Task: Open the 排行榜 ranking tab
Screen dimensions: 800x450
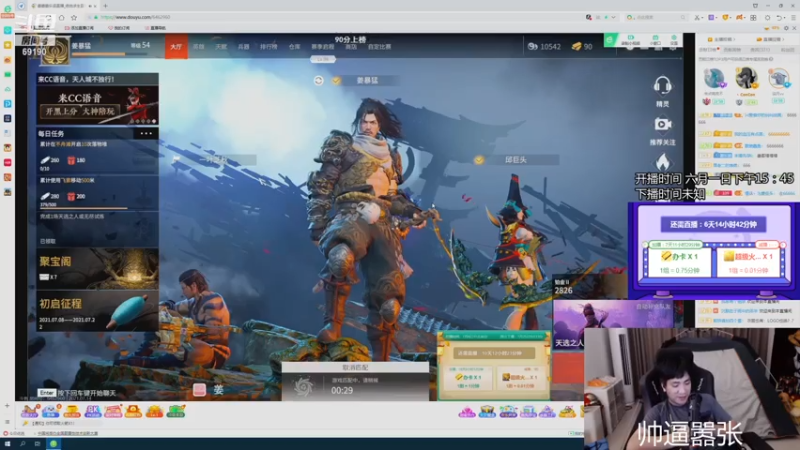Action: [268, 47]
